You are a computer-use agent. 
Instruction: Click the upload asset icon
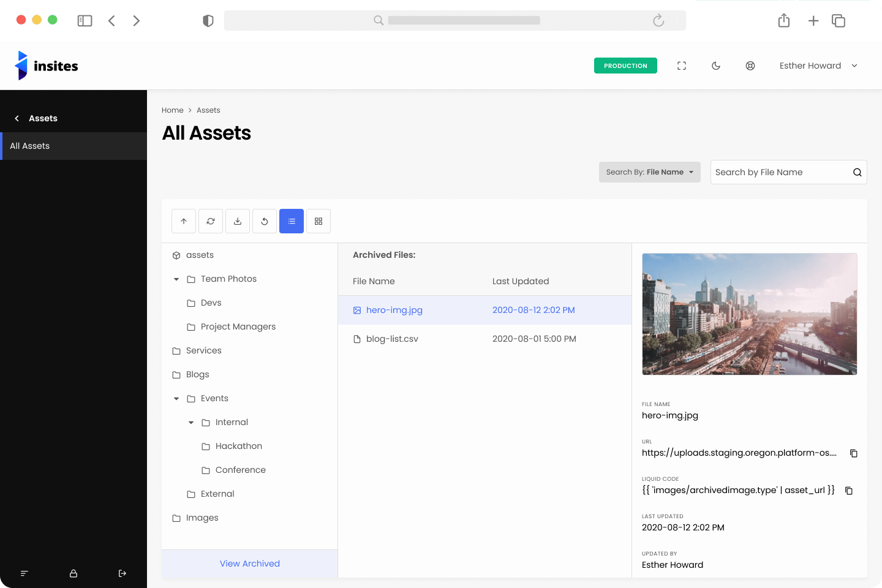pos(183,221)
